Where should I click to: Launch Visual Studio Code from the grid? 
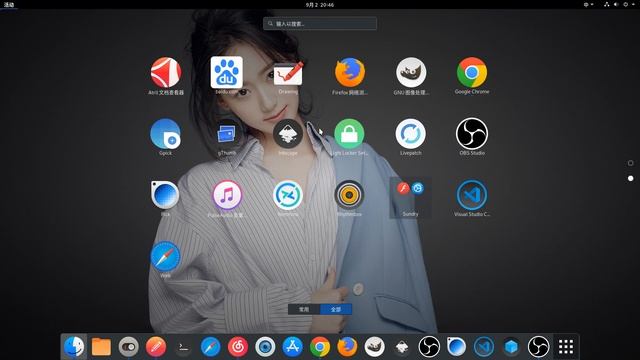pos(472,195)
